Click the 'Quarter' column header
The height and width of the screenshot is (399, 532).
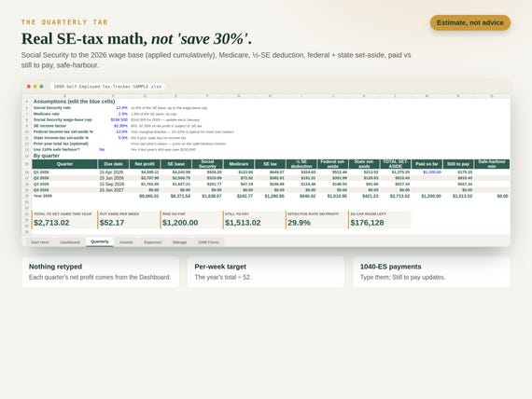(64, 164)
